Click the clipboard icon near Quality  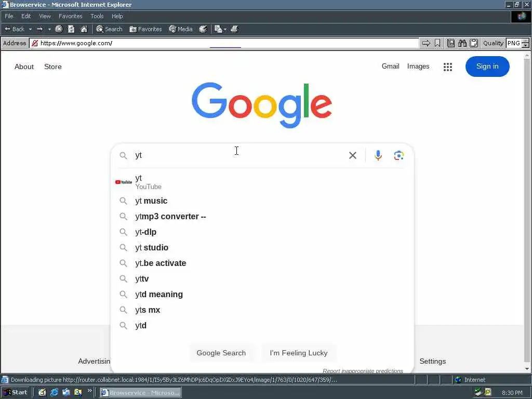(474, 43)
